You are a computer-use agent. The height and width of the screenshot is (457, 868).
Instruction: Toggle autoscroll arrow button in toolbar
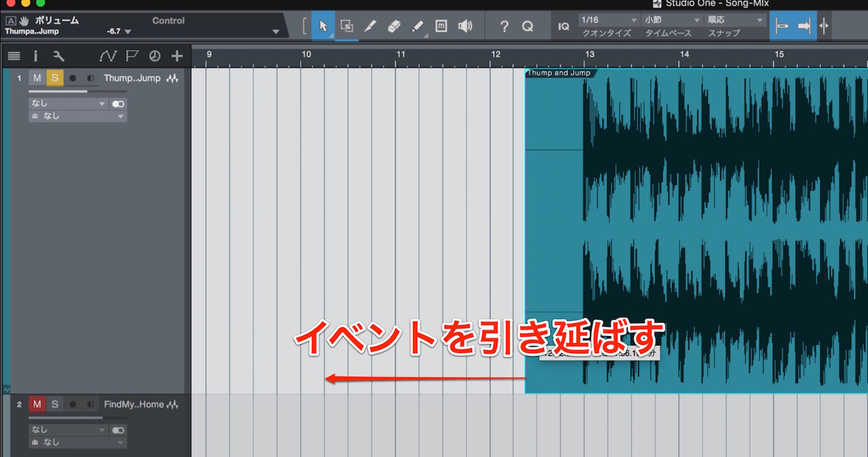click(x=805, y=26)
